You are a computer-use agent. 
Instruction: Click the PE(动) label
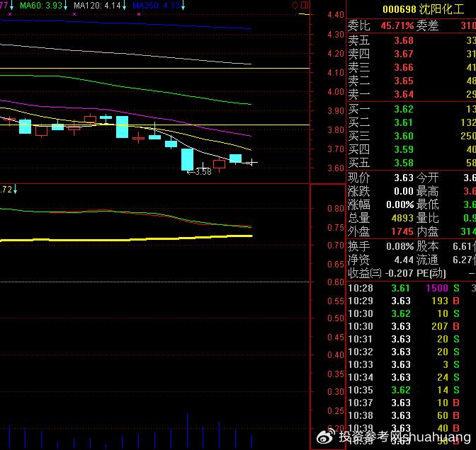pos(431,274)
